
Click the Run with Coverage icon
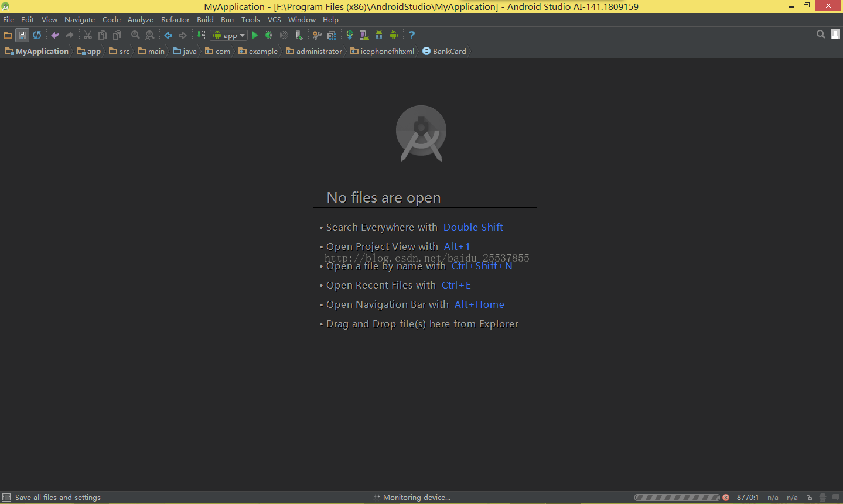(284, 35)
